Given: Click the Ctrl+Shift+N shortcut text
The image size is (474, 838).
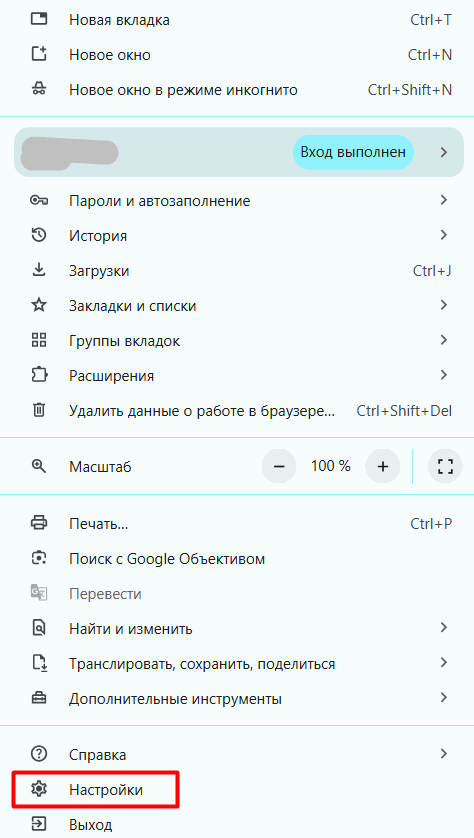Looking at the screenshot, I should [x=410, y=90].
